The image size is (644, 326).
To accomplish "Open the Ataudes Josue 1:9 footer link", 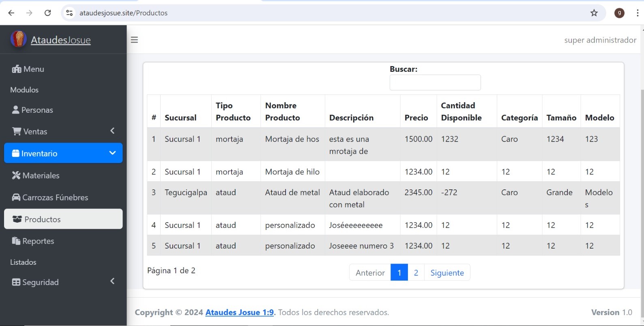I will pyautogui.click(x=239, y=312).
